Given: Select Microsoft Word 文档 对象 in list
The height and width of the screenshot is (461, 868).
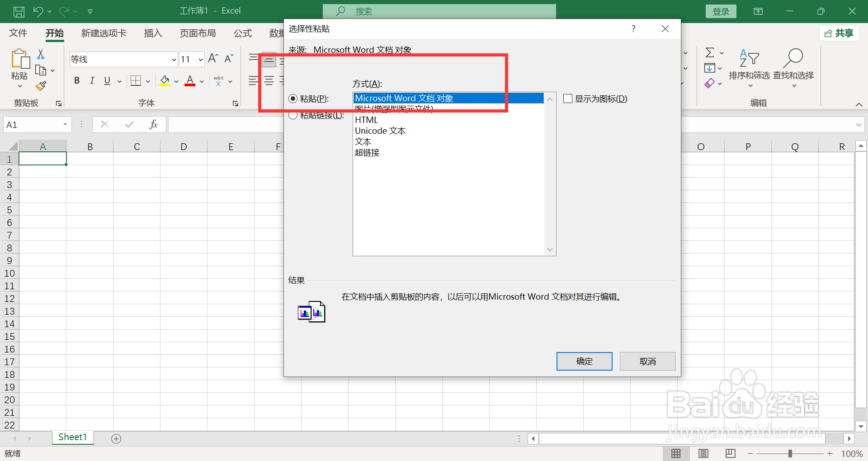Looking at the screenshot, I should click(x=448, y=98).
